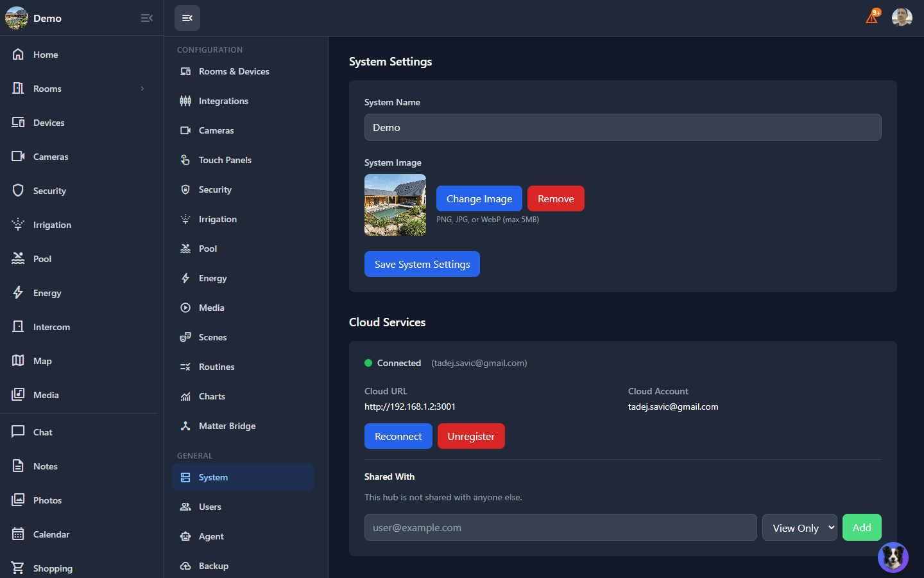Click the system image thumbnail
This screenshot has width=924, height=578.
[395, 205]
